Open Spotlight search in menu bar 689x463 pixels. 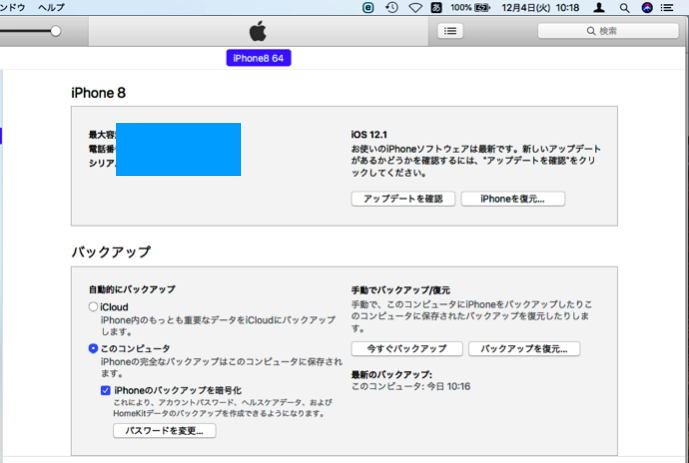624,7
